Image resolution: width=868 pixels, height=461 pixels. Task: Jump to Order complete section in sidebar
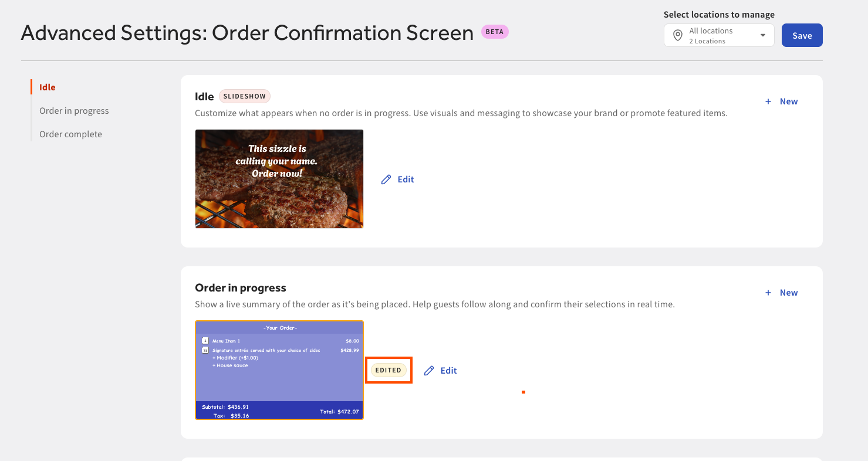[x=70, y=134]
